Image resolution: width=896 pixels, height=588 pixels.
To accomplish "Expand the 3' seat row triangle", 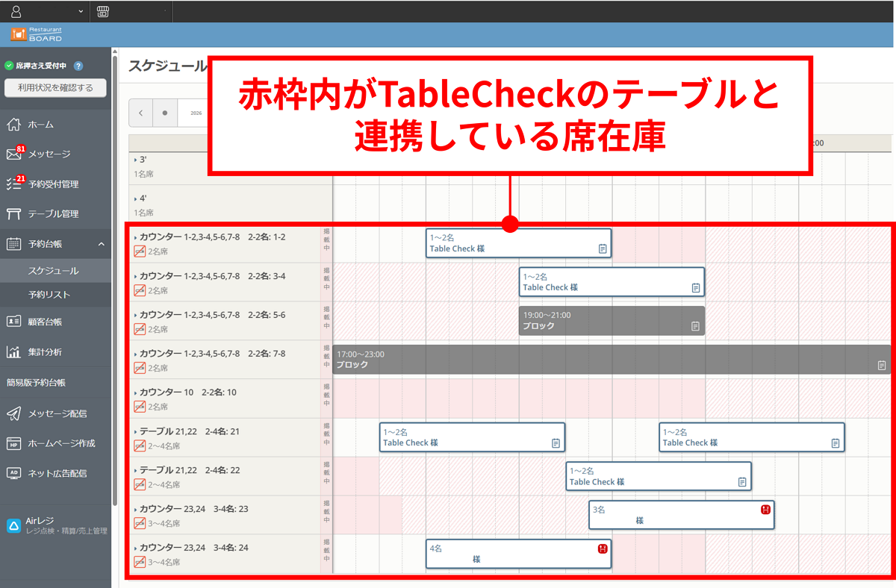I will (x=135, y=160).
